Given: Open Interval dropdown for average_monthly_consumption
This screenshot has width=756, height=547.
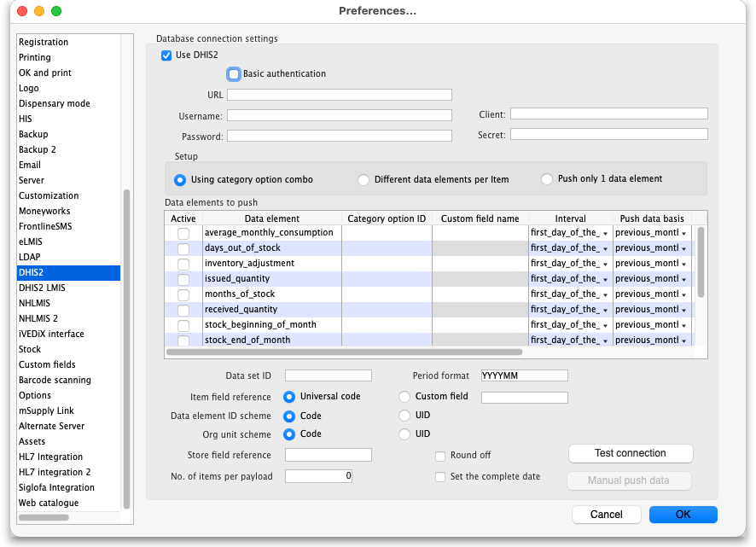Looking at the screenshot, I should [x=605, y=233].
